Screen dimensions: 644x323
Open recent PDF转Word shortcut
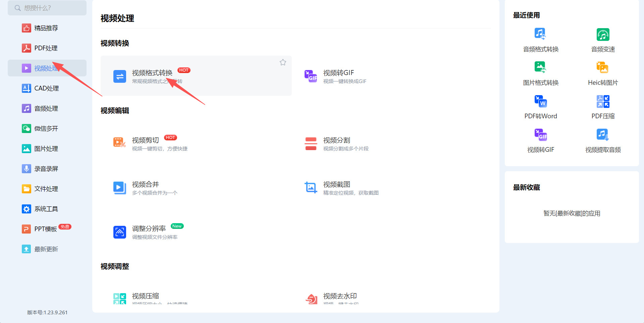click(541, 107)
